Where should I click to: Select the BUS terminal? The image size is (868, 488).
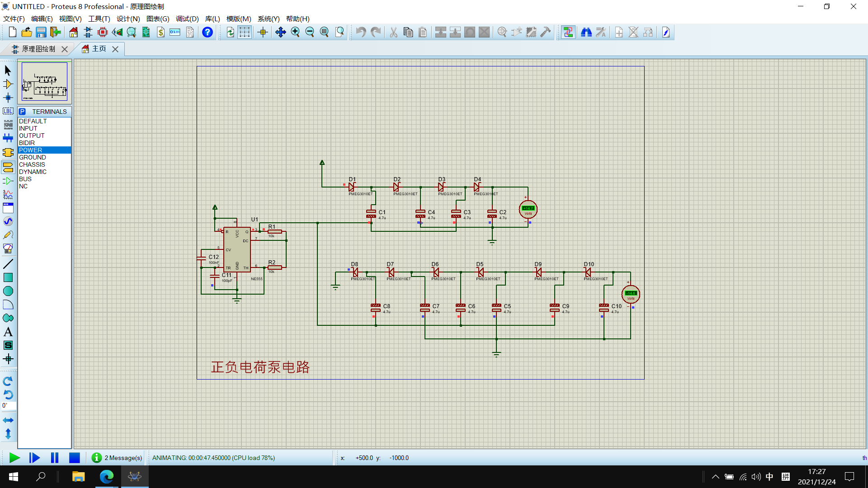(44, 179)
